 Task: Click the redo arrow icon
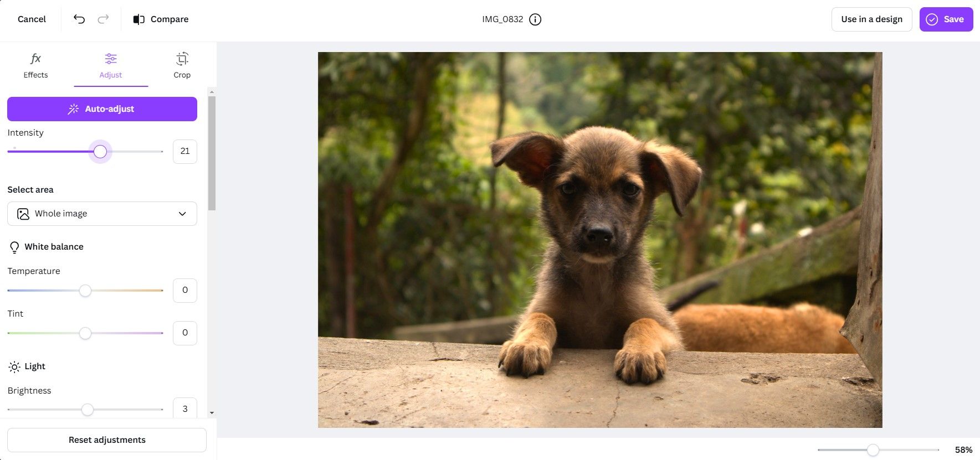(x=103, y=19)
